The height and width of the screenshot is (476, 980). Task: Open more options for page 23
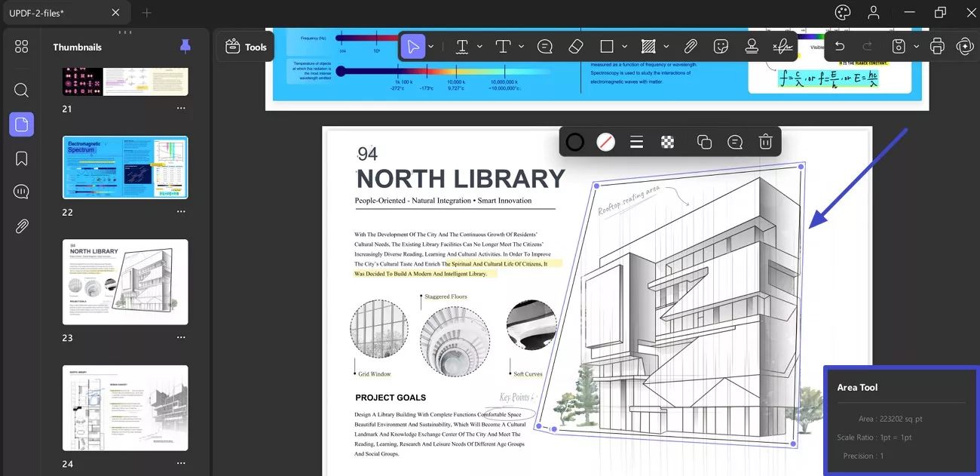(181, 338)
